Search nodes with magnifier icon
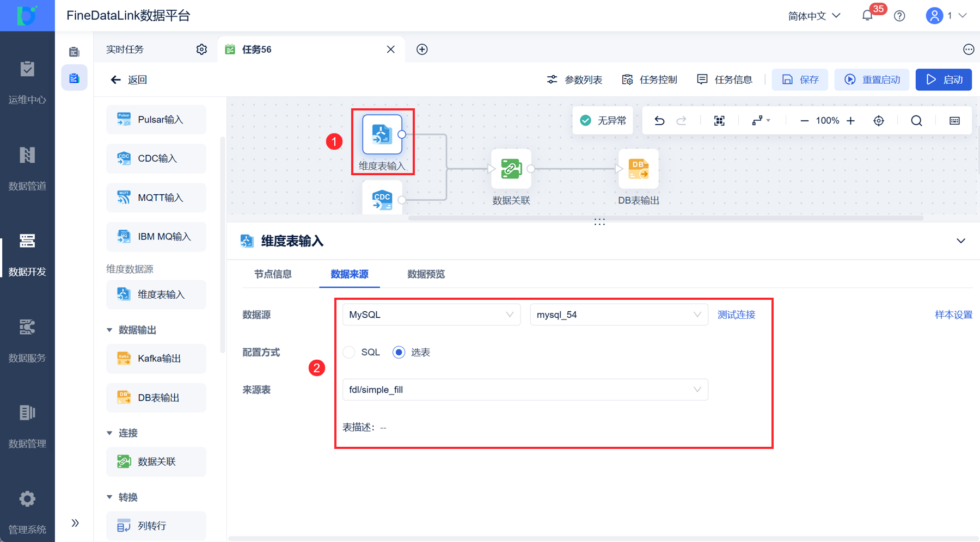The width and height of the screenshot is (980, 542). (917, 121)
